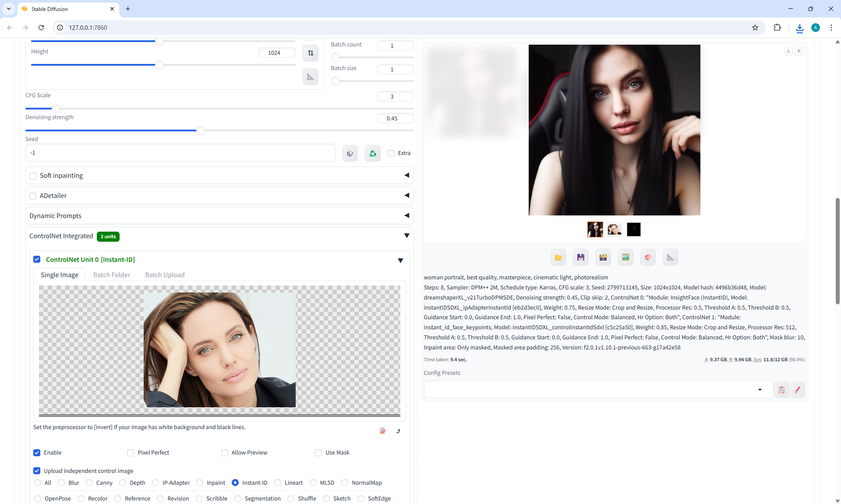The image size is (841, 504).
Task: Expand the Dynamic Prompts section
Action: 406,216
